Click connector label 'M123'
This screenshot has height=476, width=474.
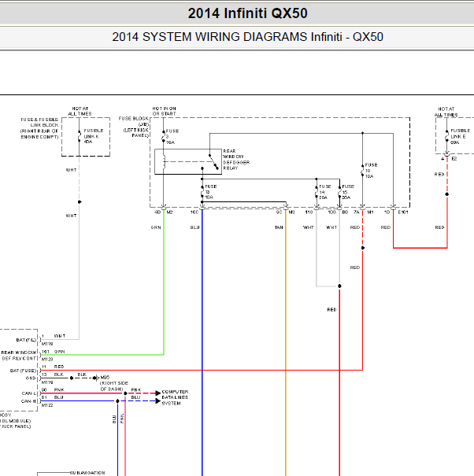(47, 359)
